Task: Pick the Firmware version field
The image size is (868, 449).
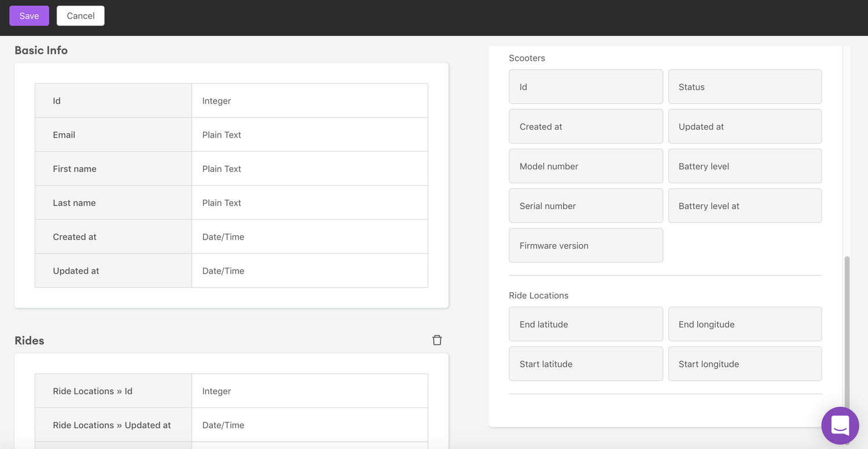Action: [586, 245]
